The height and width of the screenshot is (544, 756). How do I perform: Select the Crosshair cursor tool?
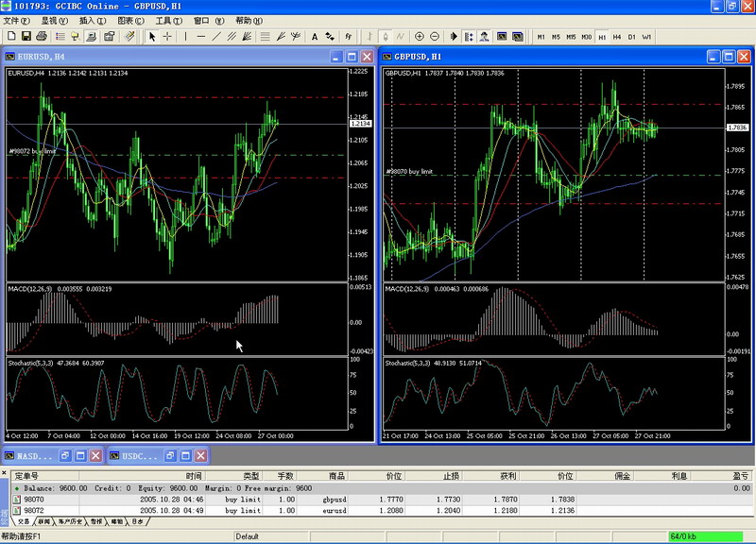(168, 37)
